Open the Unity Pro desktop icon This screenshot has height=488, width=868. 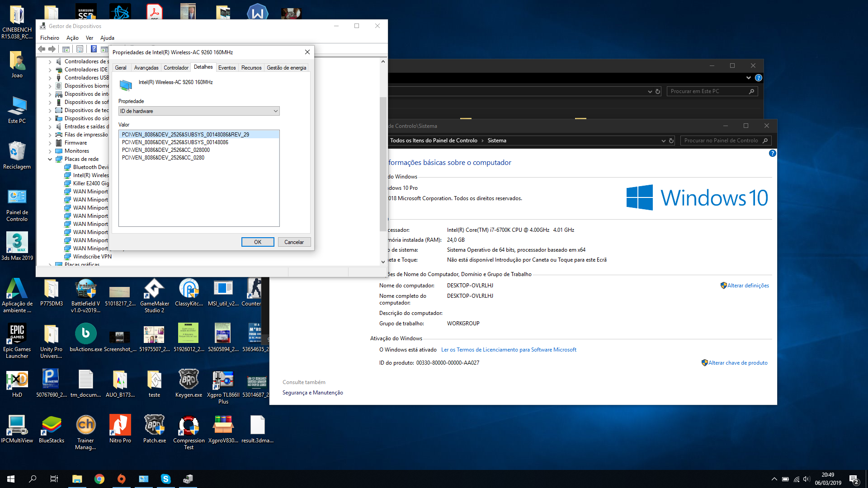point(52,341)
